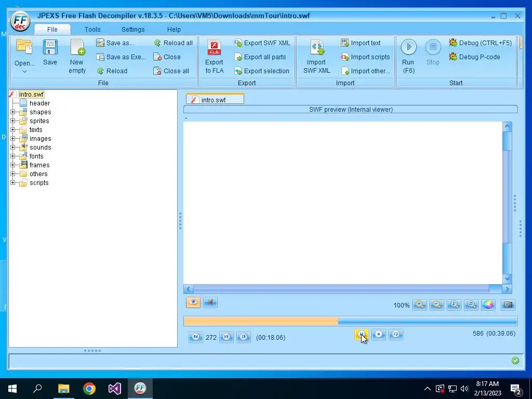Open the Help ribbon tab
Viewport: 532px width, 399px height.
174,29
